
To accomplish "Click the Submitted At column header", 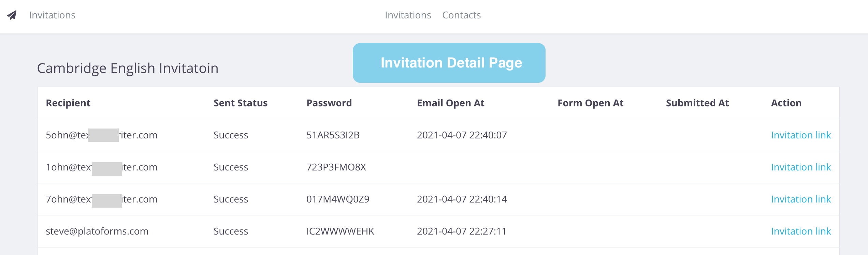I will click(x=697, y=103).
